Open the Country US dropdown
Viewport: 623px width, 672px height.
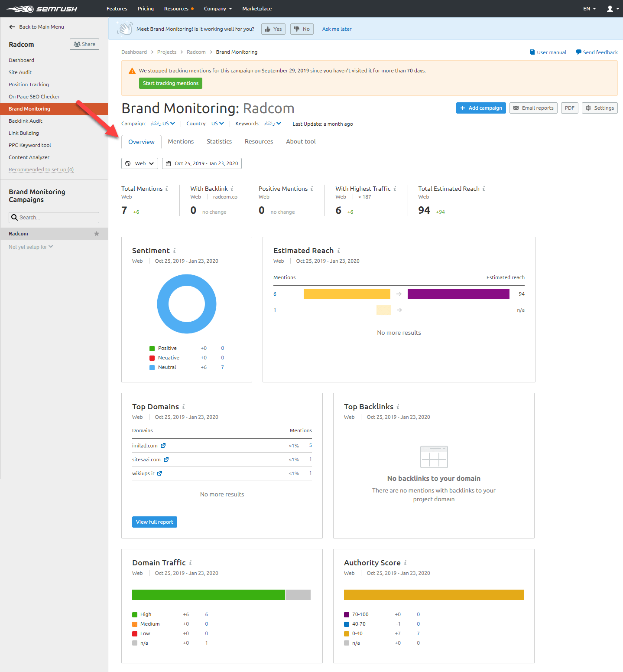click(x=217, y=124)
